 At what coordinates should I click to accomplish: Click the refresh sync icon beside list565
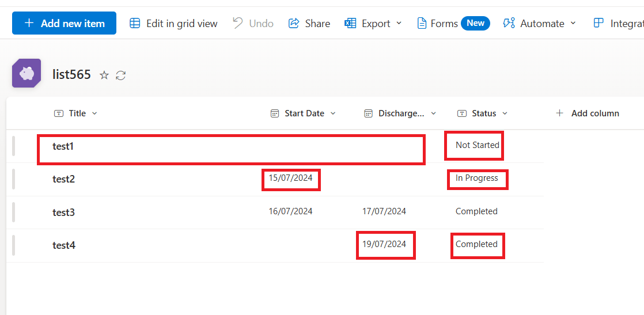click(121, 75)
